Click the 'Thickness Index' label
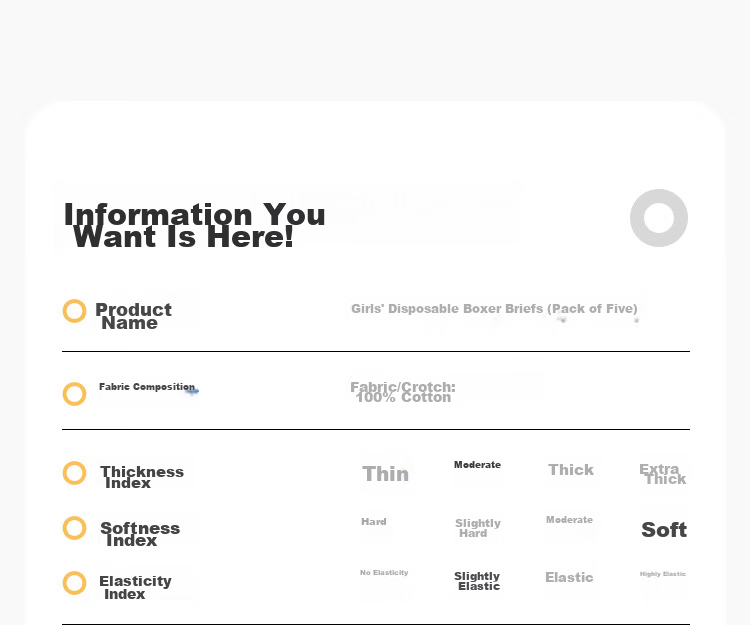The image size is (750, 625). (x=142, y=477)
